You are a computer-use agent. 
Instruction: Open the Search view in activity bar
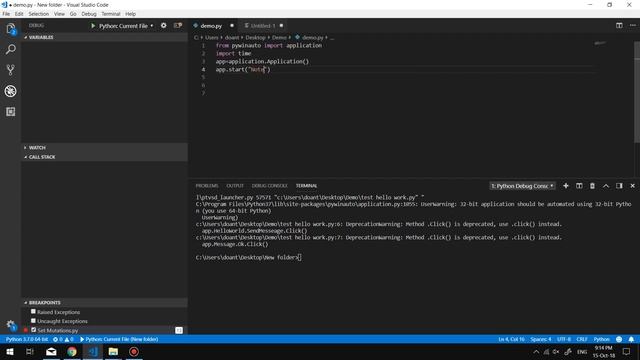pyautogui.click(x=11, y=49)
